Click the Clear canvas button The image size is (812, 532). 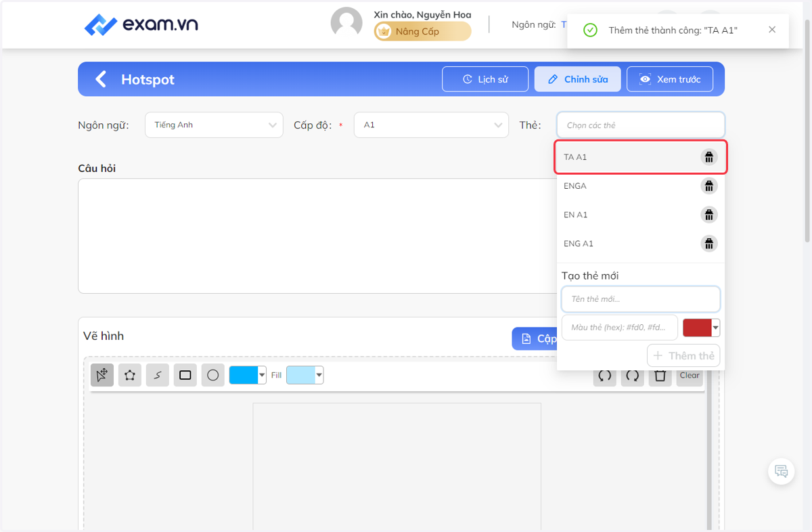click(x=690, y=376)
